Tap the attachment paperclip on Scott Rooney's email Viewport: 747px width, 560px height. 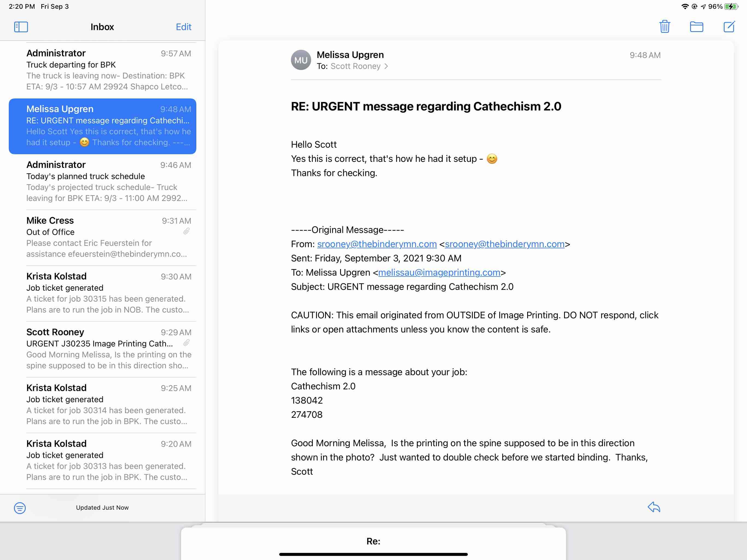click(186, 343)
